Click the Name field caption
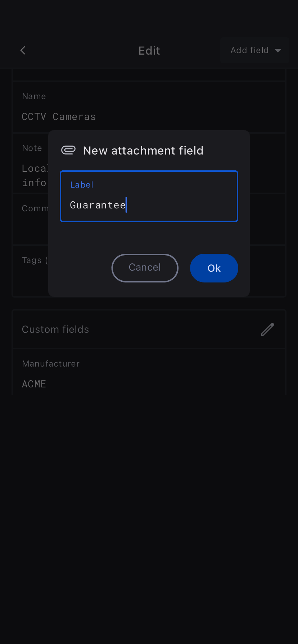The width and height of the screenshot is (298, 644). click(x=34, y=96)
